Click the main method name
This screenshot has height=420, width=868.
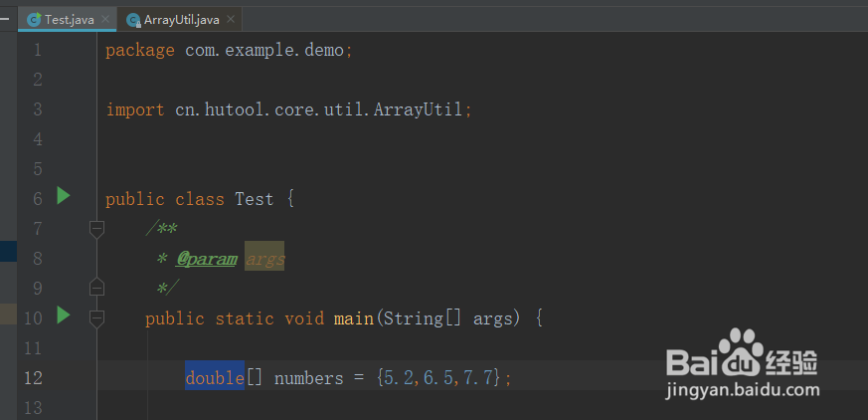tap(353, 318)
